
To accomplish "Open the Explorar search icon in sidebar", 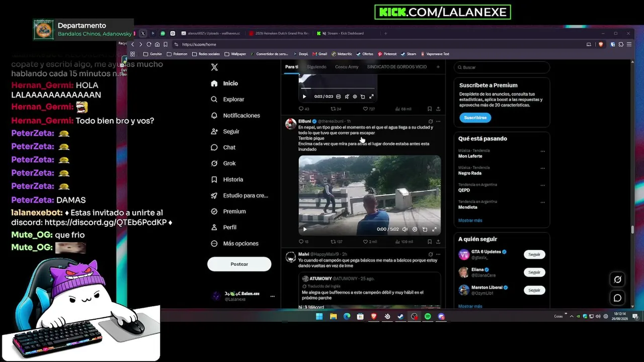I will click(214, 100).
